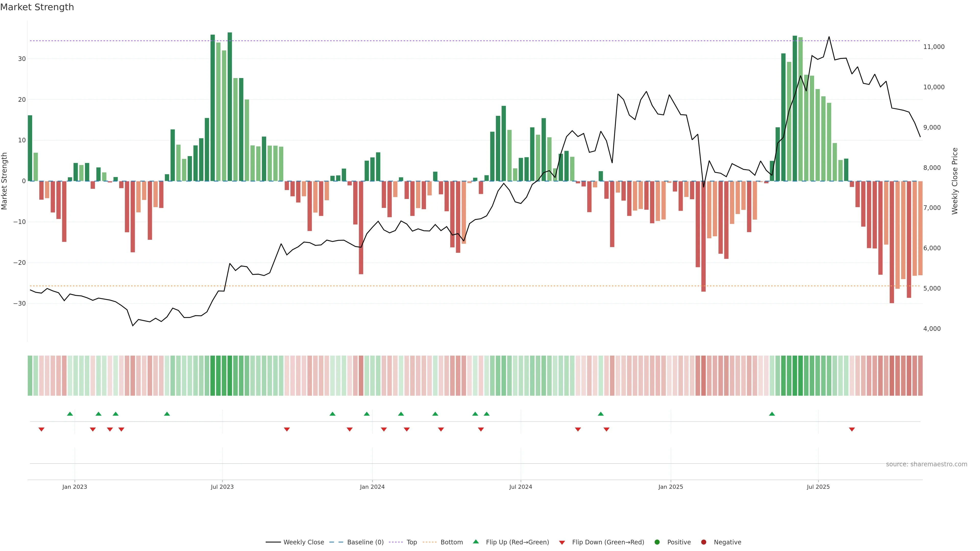Viewport: 980px width, 551px height.
Task: Click the leftmost green Flip Up triangle marker
Action: point(70,414)
